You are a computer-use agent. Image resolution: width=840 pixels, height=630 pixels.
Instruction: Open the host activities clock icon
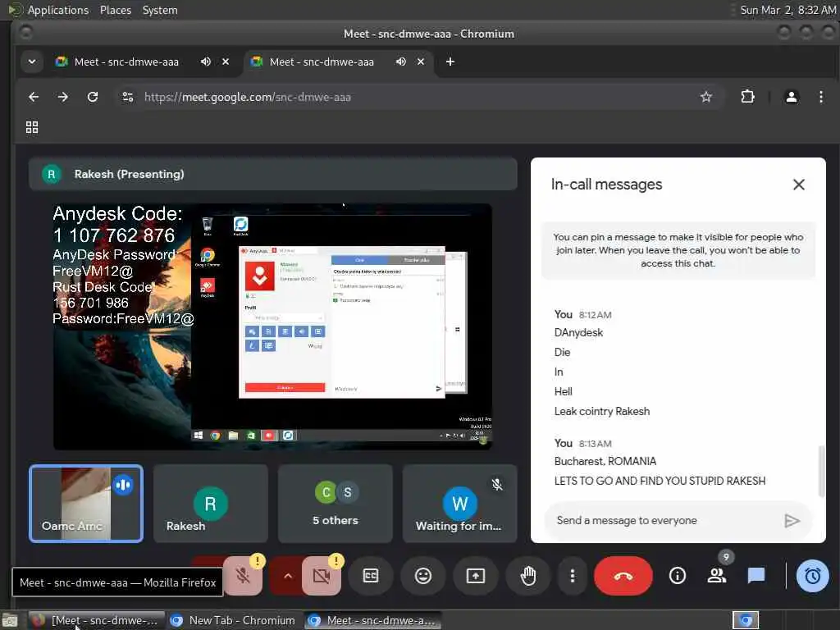pyautogui.click(x=812, y=576)
